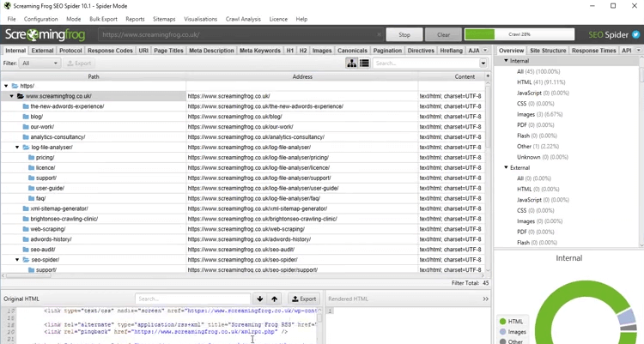Switch to tree view mode icon
The width and height of the screenshot is (644, 344).
[351, 63]
